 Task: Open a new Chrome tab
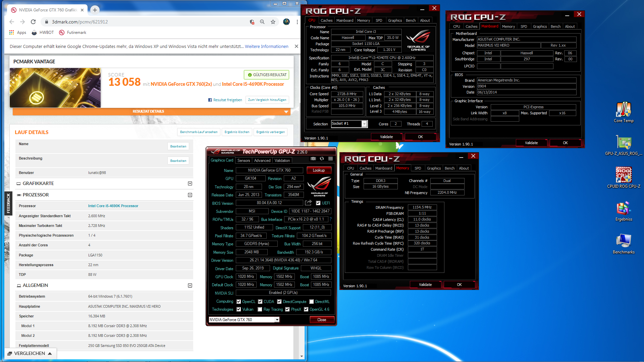coord(95,10)
